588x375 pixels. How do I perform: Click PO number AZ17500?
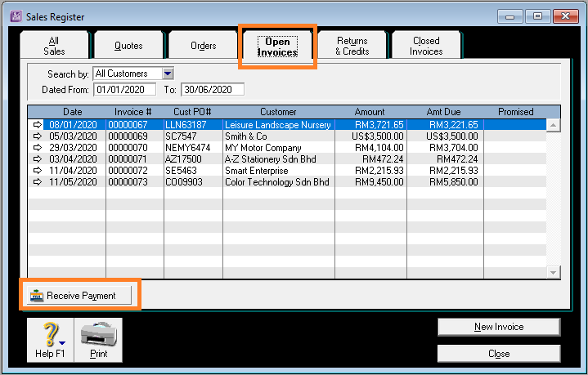tap(183, 159)
